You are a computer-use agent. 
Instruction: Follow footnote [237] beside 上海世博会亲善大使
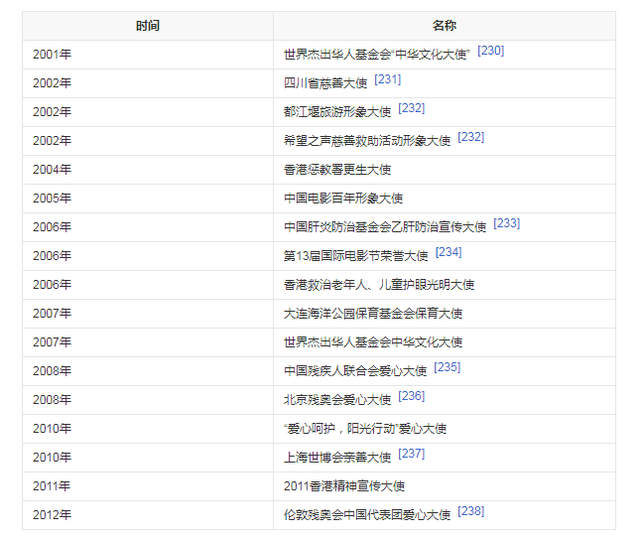[x=411, y=453]
